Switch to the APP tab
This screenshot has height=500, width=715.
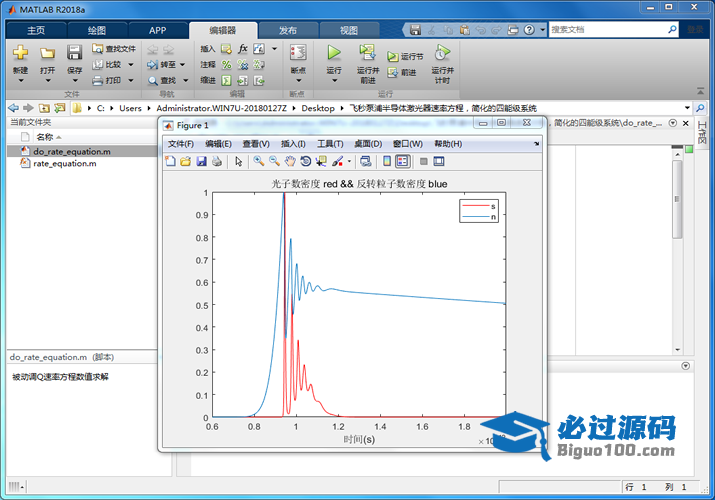click(157, 30)
